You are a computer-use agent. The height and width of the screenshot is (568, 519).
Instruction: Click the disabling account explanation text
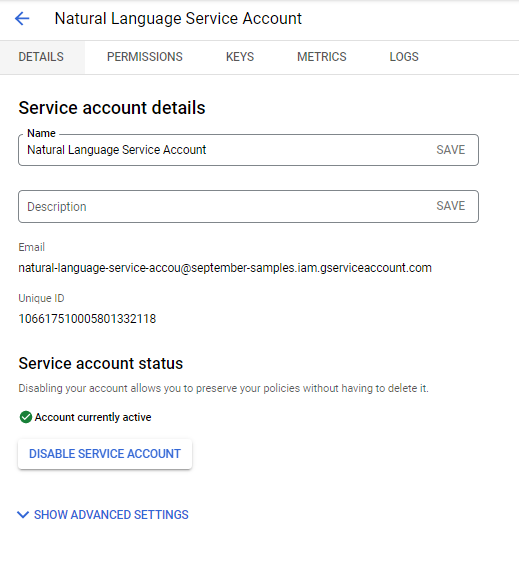pyautogui.click(x=223, y=388)
